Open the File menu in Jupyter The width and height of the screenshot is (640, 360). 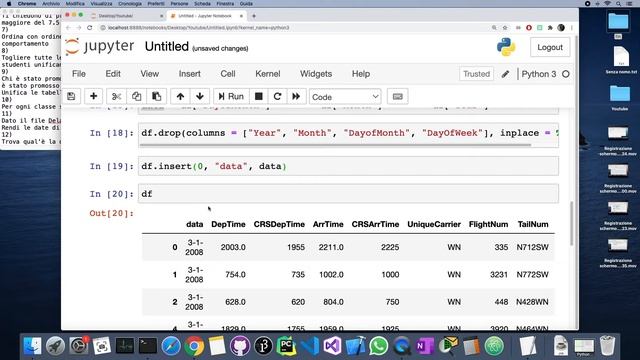click(79, 74)
